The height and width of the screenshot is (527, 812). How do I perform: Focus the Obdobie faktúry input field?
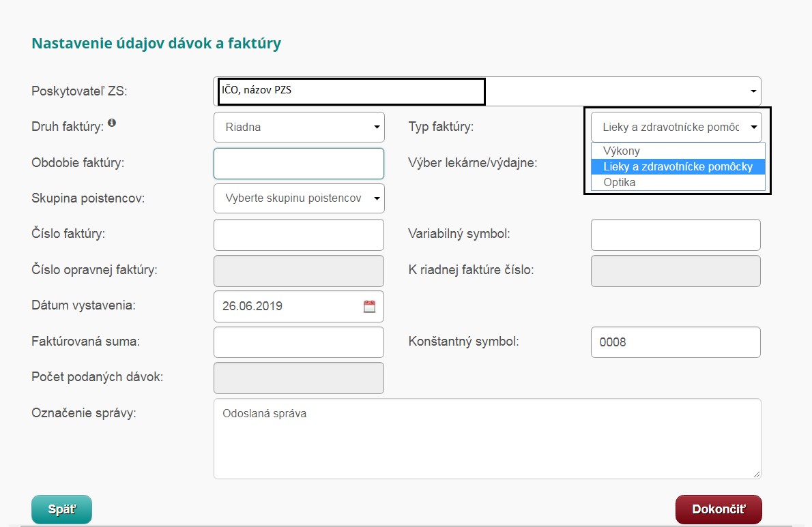point(299,164)
